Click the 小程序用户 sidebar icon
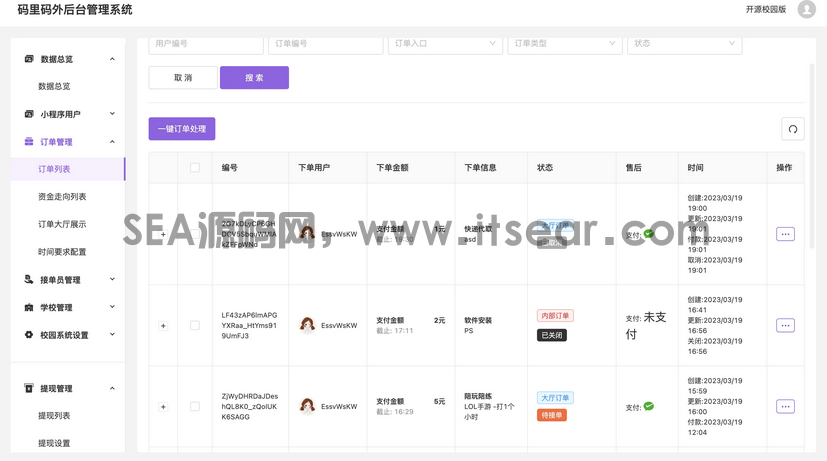Image resolution: width=827 pixels, height=461 pixels. point(29,114)
